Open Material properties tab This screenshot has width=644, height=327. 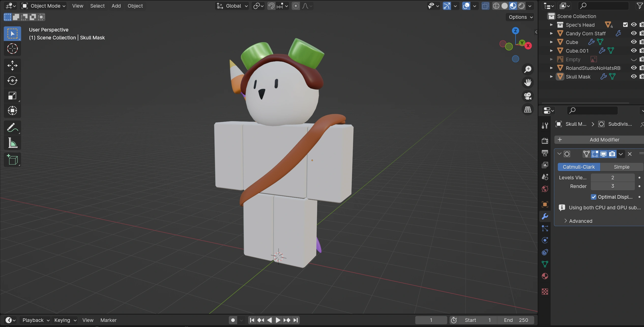(545, 276)
